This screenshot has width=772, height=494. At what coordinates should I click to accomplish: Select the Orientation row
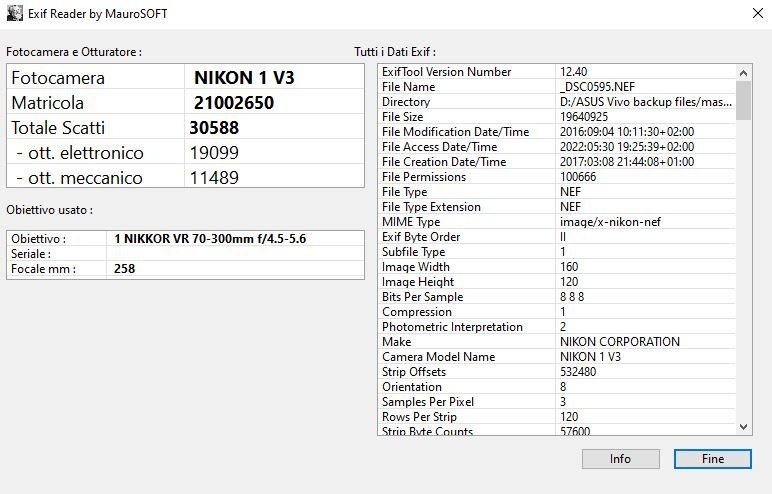[558, 387]
